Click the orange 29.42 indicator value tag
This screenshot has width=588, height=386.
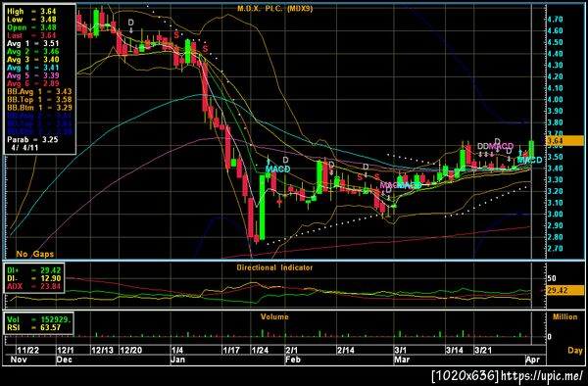coord(564,290)
